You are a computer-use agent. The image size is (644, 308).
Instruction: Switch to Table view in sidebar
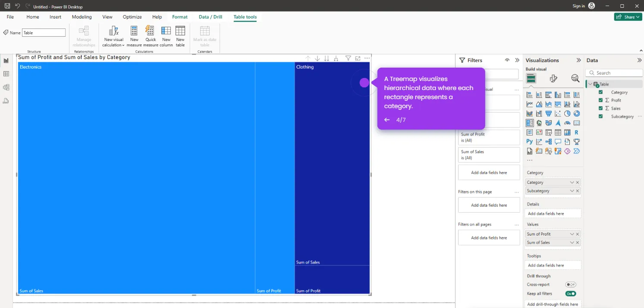coord(6,74)
